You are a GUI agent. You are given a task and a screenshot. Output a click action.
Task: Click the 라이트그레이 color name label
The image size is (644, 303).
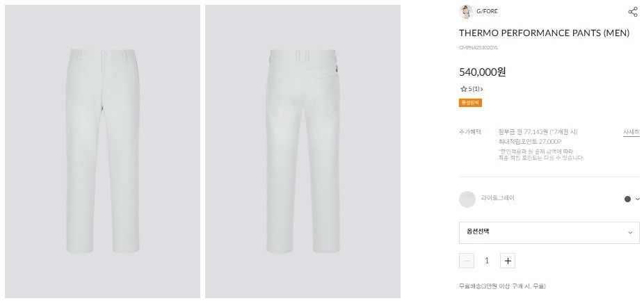pos(497,198)
